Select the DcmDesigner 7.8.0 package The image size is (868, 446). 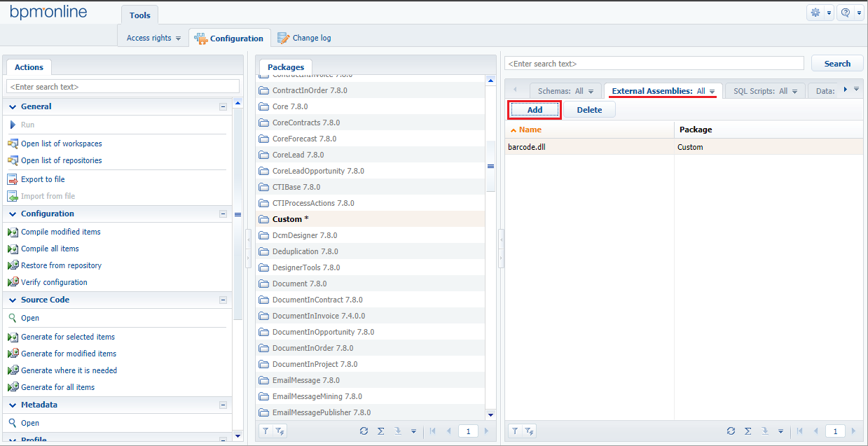point(371,235)
